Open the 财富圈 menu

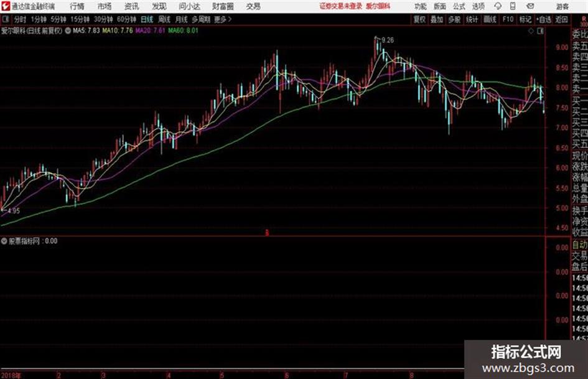[x=223, y=6]
